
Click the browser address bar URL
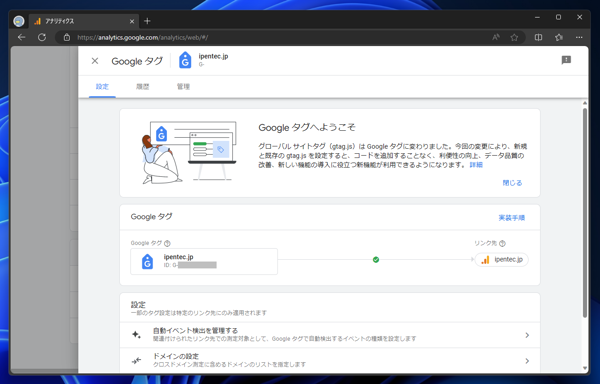pyautogui.click(x=142, y=37)
